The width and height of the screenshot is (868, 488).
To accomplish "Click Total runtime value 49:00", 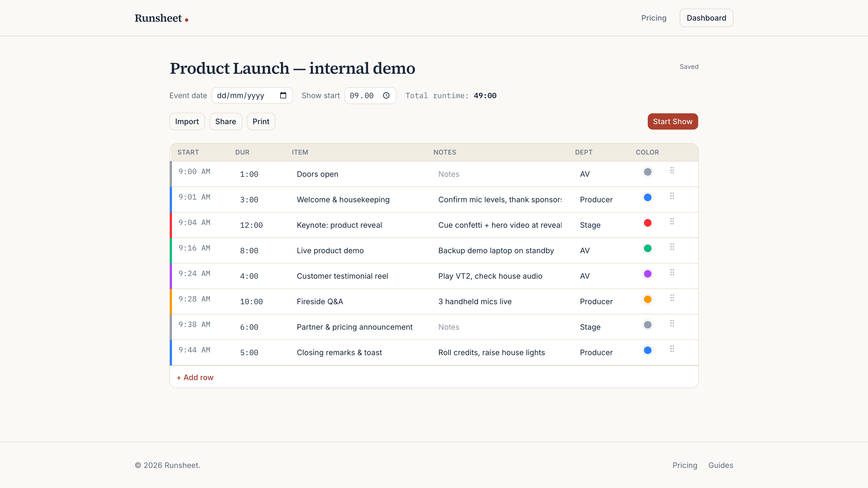I will pos(485,96).
